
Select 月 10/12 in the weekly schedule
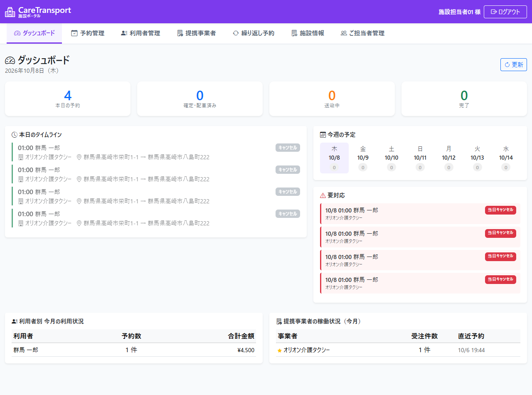point(449,158)
